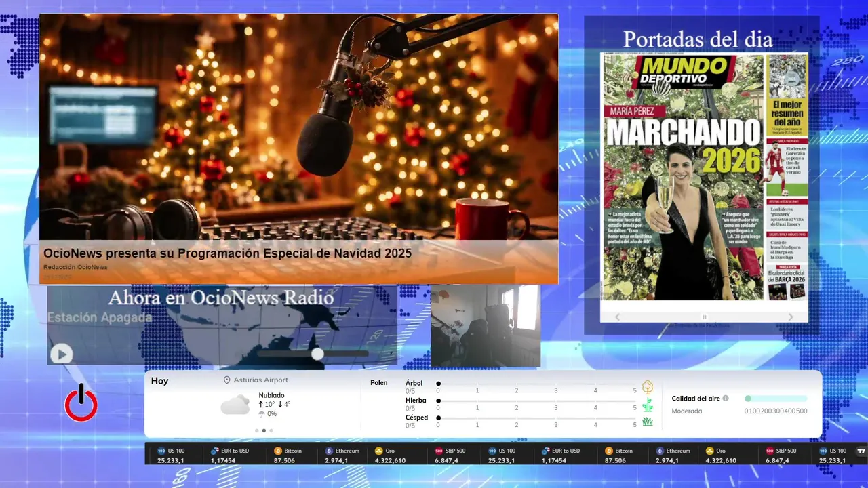Click the Polen section label

[379, 383]
